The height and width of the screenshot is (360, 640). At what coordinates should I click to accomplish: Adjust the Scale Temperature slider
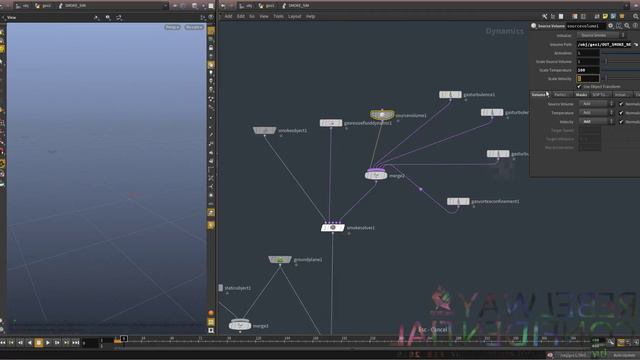pos(620,70)
